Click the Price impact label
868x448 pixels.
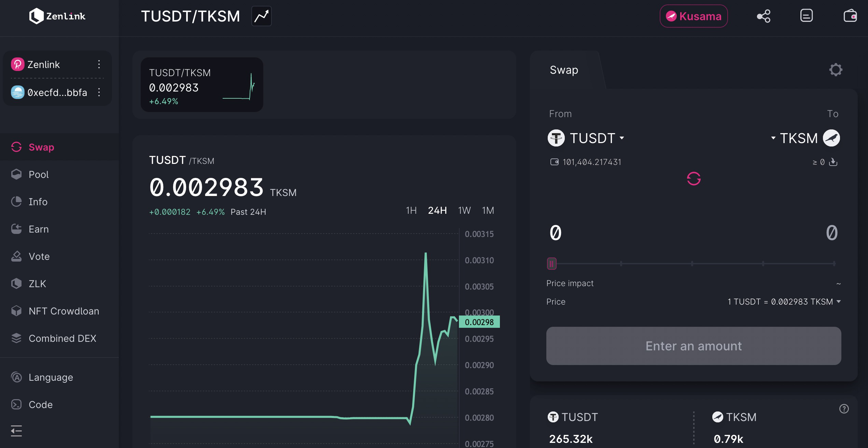click(x=570, y=283)
